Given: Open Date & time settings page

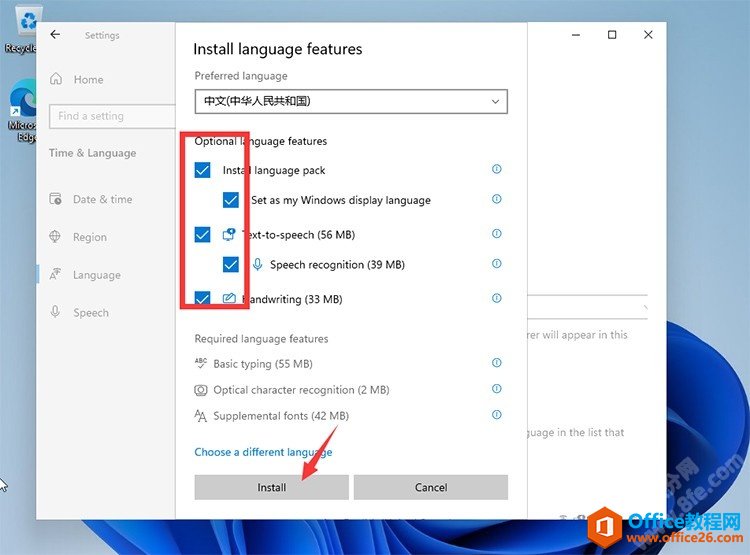Looking at the screenshot, I should (102, 199).
